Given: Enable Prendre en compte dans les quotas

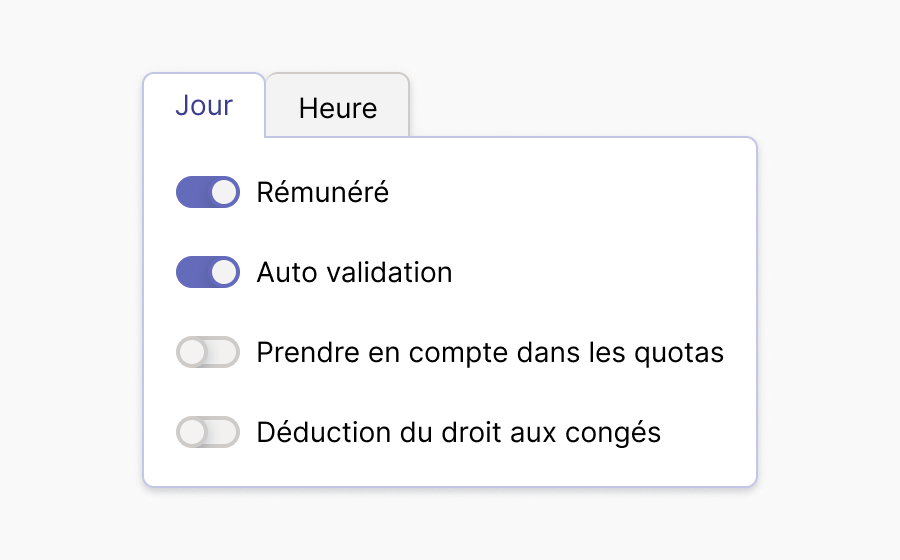Looking at the screenshot, I should pyautogui.click(x=208, y=352).
